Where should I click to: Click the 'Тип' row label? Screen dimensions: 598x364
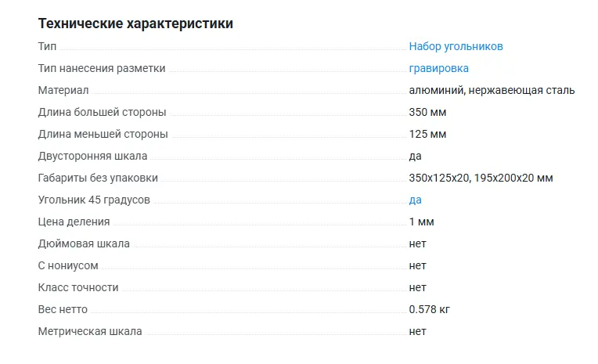click(x=47, y=46)
